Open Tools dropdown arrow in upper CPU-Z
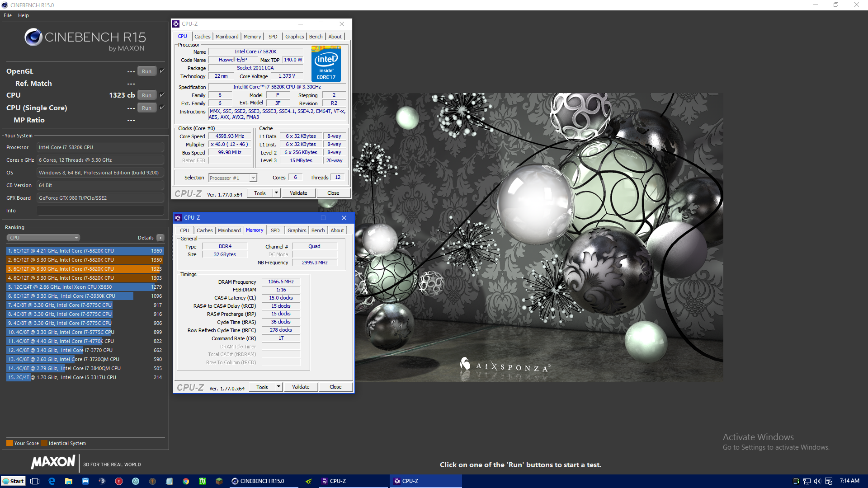Screen dimensions: 868x488 click(276, 193)
